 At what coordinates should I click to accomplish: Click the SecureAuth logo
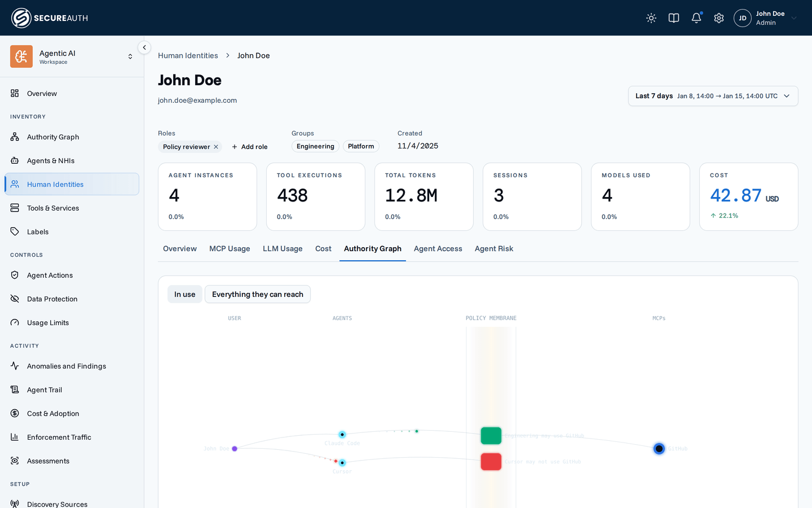[50, 18]
